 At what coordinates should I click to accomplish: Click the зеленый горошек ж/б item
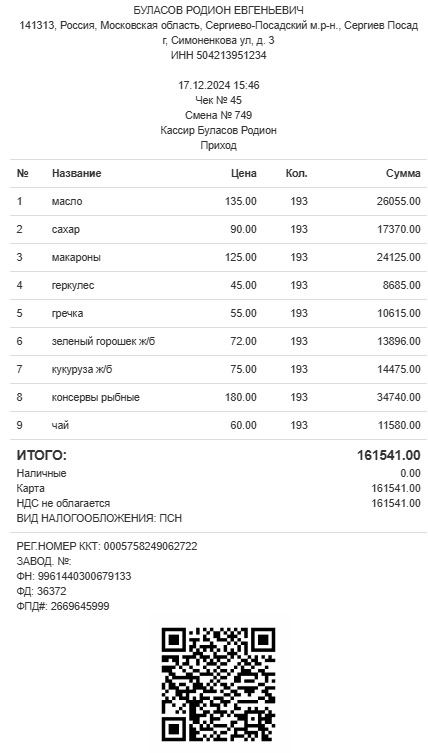click(103, 341)
